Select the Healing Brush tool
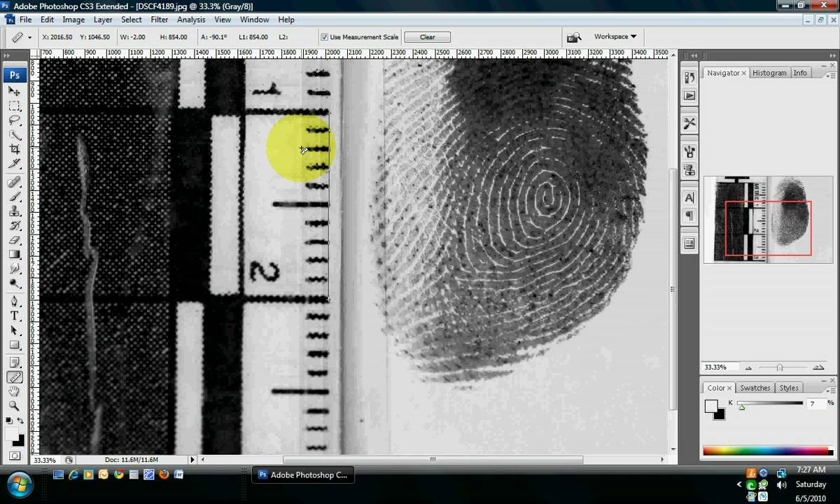 (x=14, y=182)
